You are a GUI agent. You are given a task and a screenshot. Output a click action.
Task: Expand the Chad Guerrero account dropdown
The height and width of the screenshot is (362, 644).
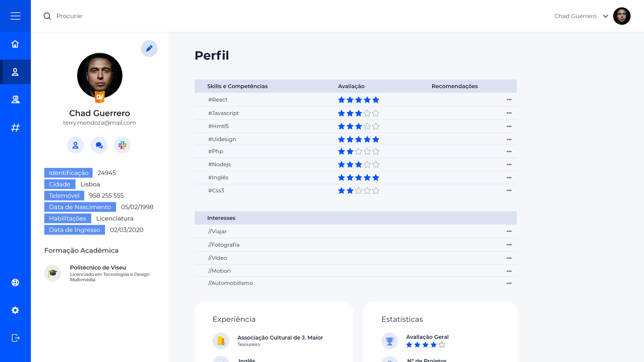[x=605, y=16]
